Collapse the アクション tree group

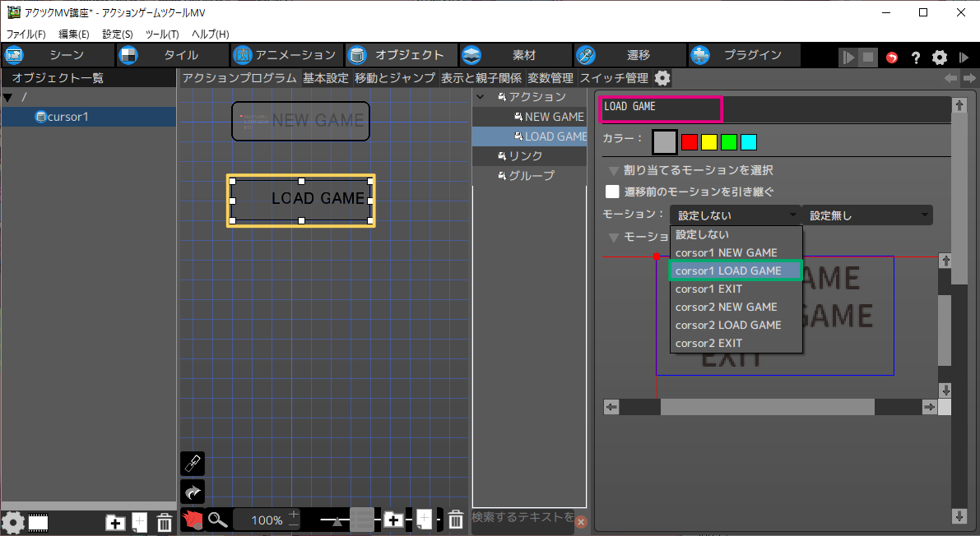[480, 97]
